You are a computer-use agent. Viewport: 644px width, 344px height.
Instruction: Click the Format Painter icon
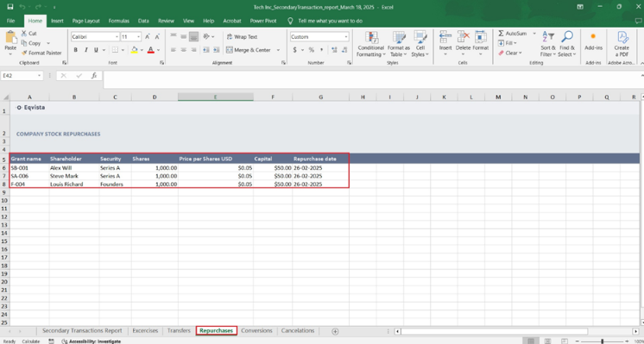(24, 53)
